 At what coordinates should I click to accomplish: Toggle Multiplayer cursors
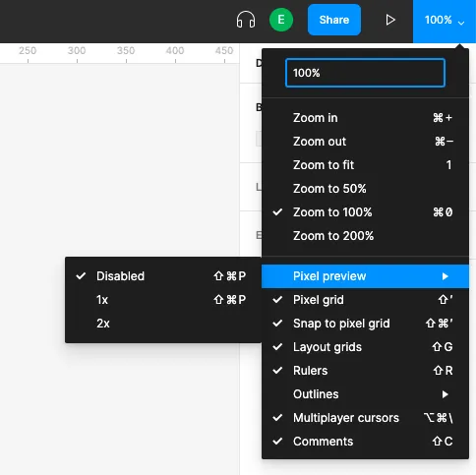click(365, 418)
